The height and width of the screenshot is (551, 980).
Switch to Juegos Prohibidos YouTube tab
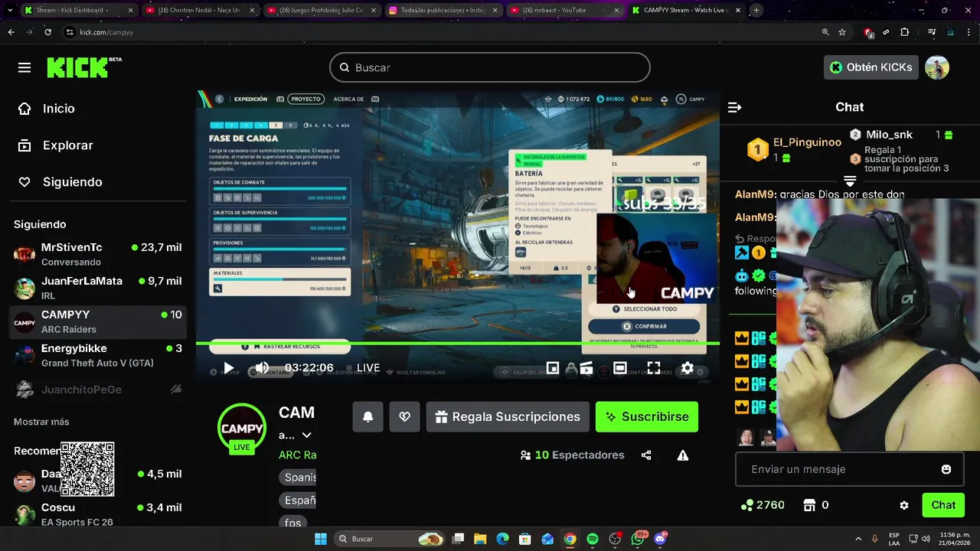pos(322,10)
